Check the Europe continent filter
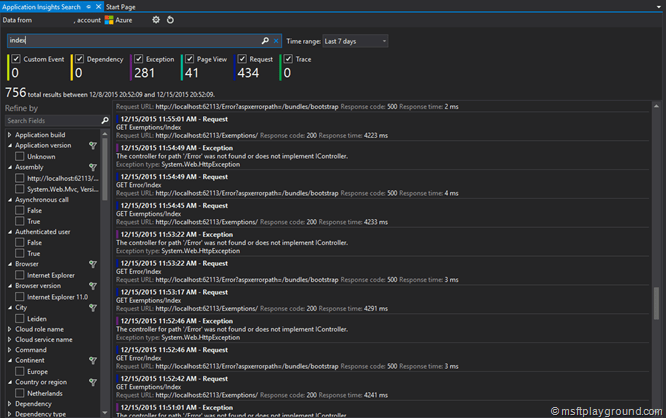 (20, 371)
